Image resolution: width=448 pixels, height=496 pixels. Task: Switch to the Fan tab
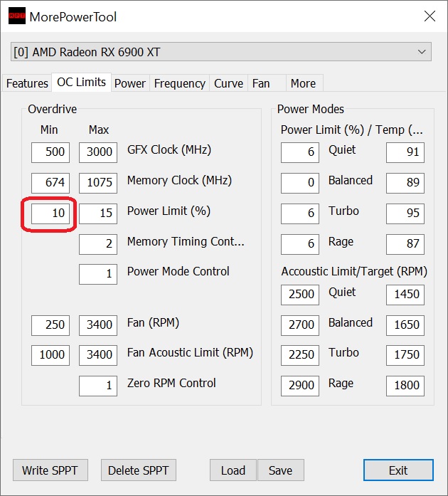click(x=267, y=83)
